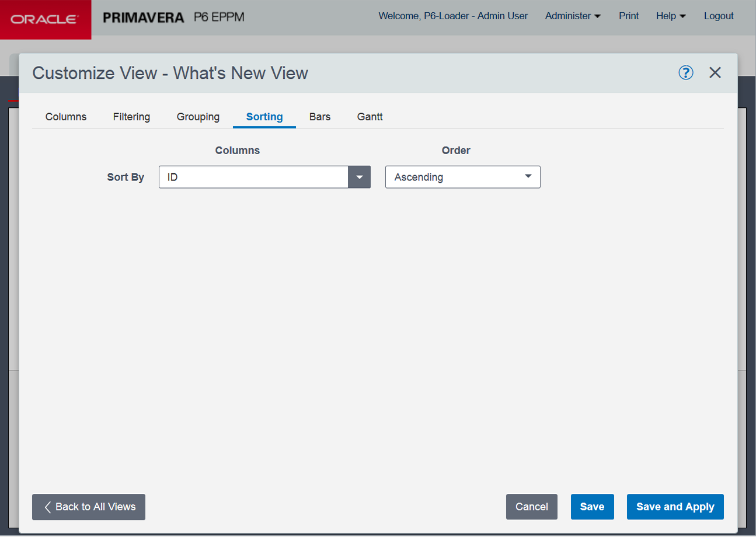Switch to the Bars tab
The height and width of the screenshot is (537, 756).
coord(320,117)
